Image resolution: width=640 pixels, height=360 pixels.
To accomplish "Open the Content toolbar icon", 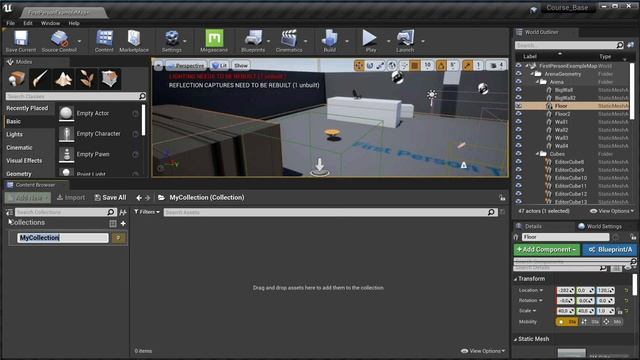I will (x=104, y=41).
